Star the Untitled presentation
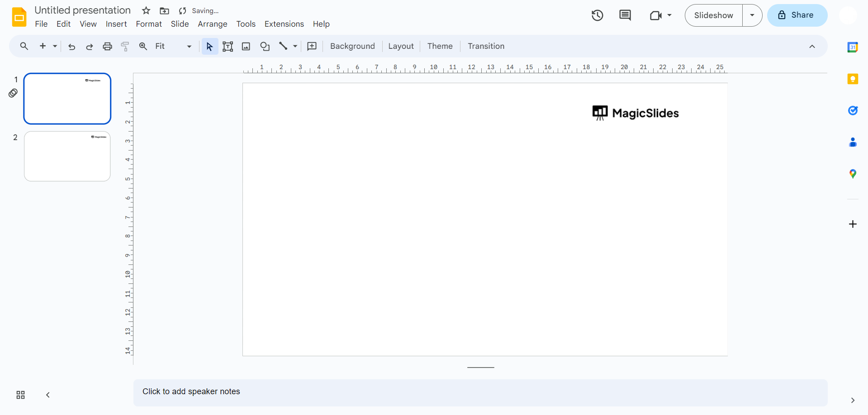Screen dimensions: 868x415 (x=146, y=11)
